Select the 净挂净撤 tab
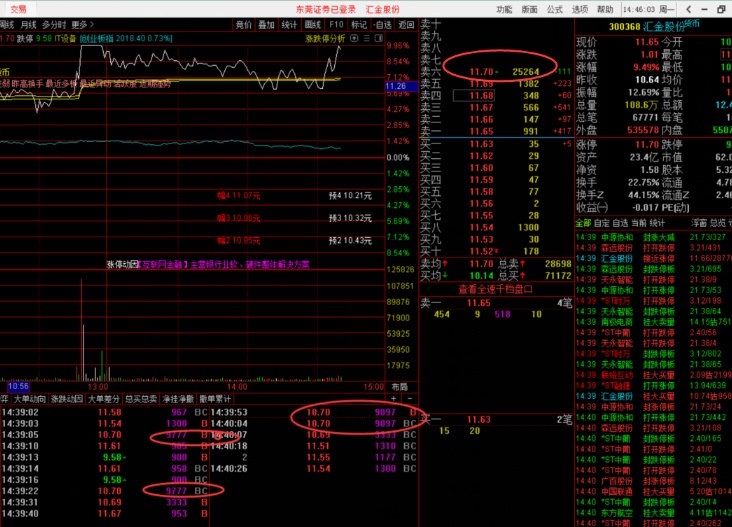Image resolution: width=732 pixels, height=527 pixels. (178, 399)
